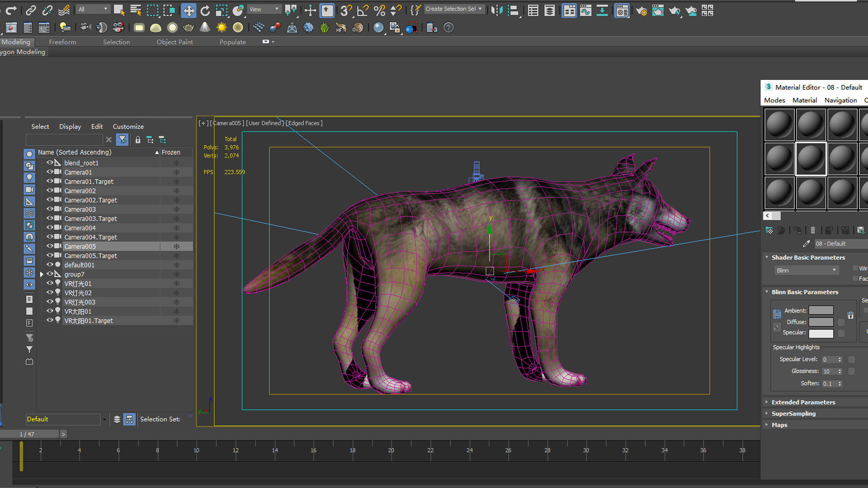Viewport: 868px width, 488px height.
Task: Open the Create Selection Set dropdown
Action: pos(454,9)
